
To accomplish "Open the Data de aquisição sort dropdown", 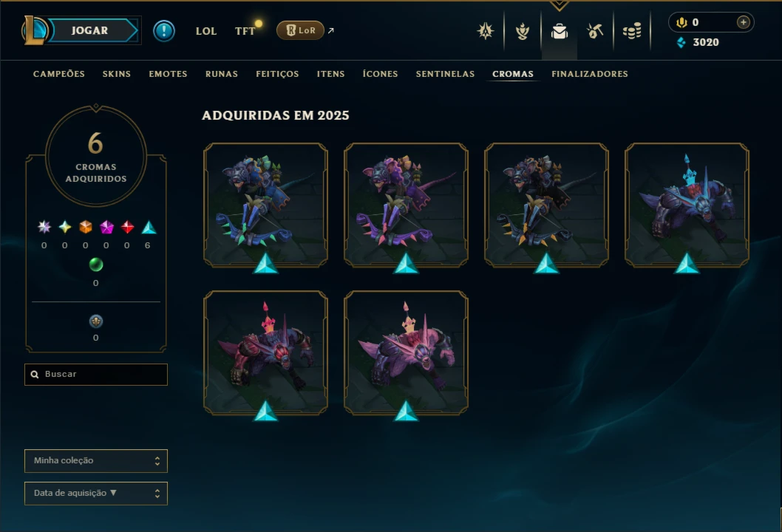I will [x=96, y=493].
